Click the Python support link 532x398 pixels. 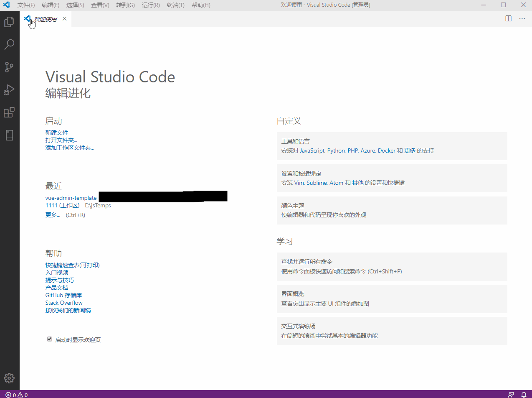point(336,151)
